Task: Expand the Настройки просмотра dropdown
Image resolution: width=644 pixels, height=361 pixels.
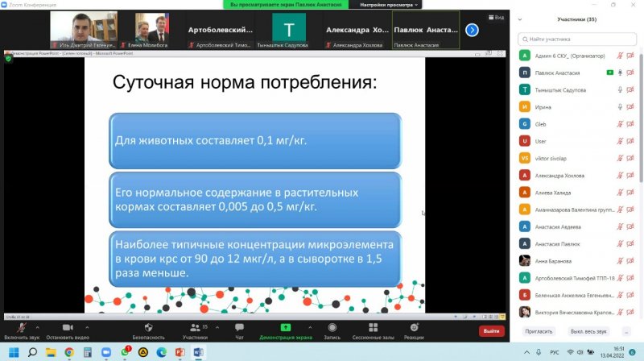Action: (390, 5)
